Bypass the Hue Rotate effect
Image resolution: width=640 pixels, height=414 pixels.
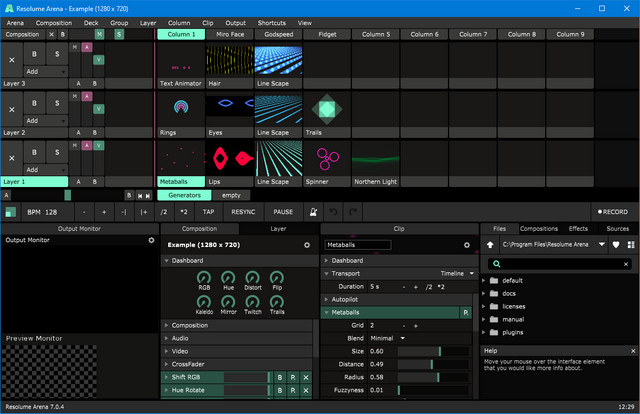279,390
